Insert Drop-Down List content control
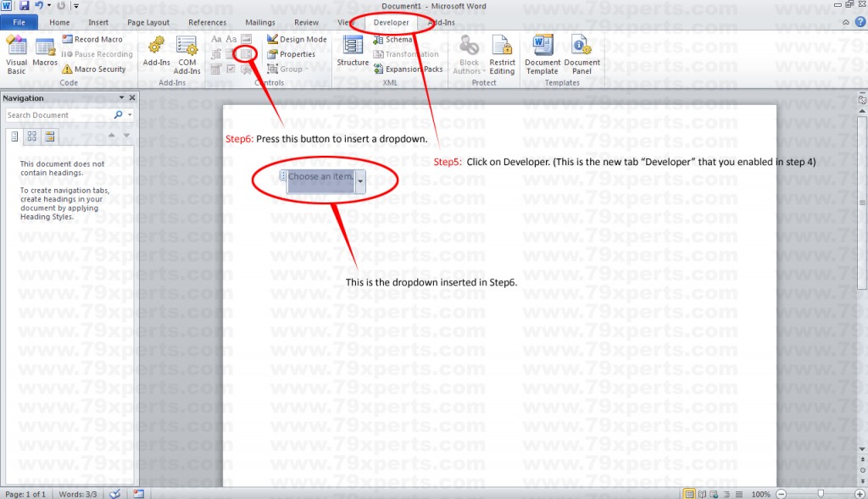This screenshot has width=868, height=499. pyautogui.click(x=246, y=53)
